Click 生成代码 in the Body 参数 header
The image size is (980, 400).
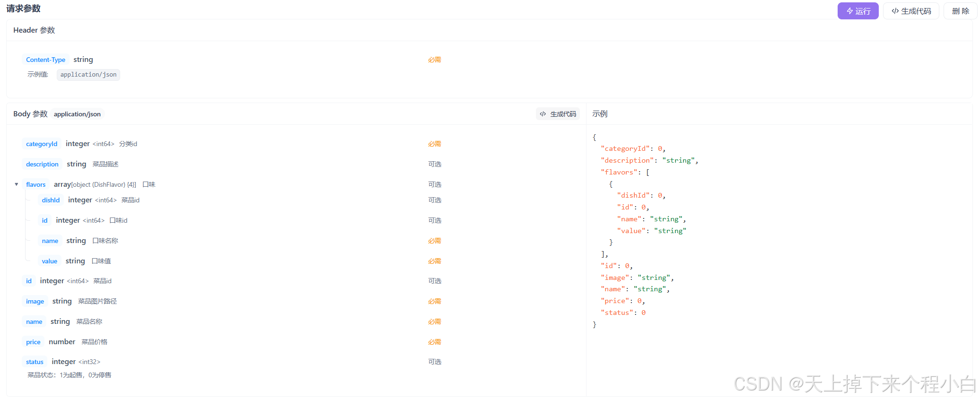pyautogui.click(x=558, y=114)
